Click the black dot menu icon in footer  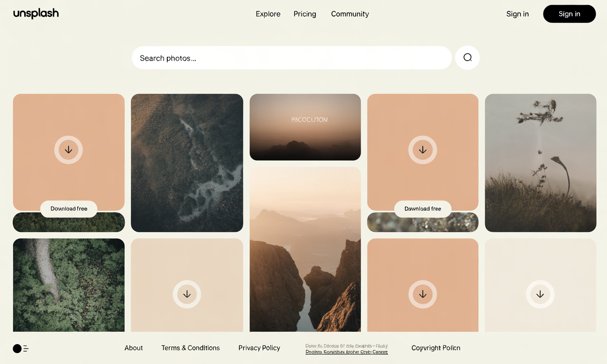point(21,348)
